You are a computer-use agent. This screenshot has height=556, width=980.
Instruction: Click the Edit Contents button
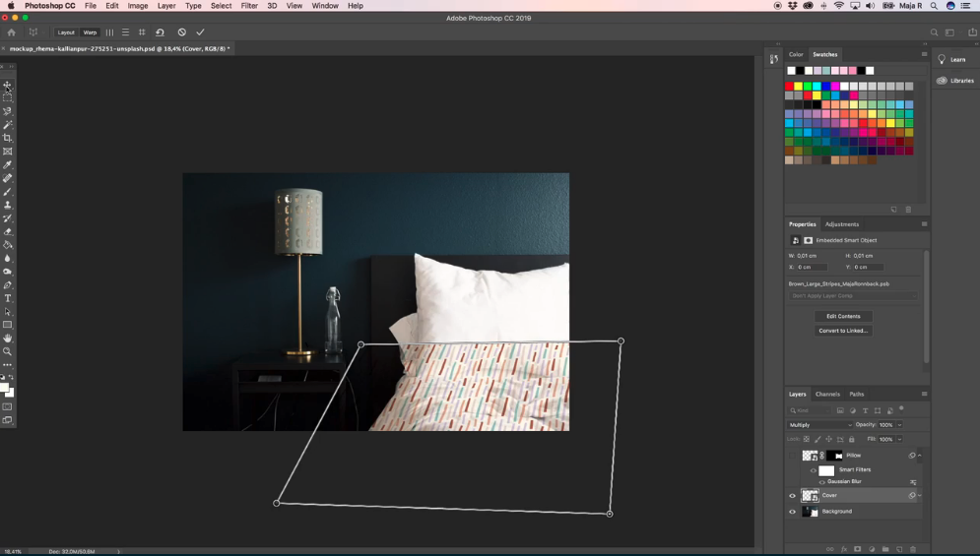843,316
